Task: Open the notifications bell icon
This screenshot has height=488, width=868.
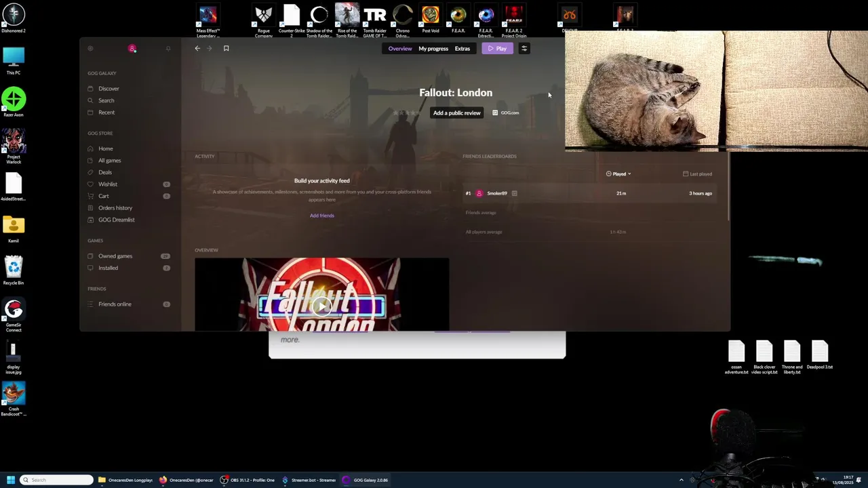Action: pos(168,48)
